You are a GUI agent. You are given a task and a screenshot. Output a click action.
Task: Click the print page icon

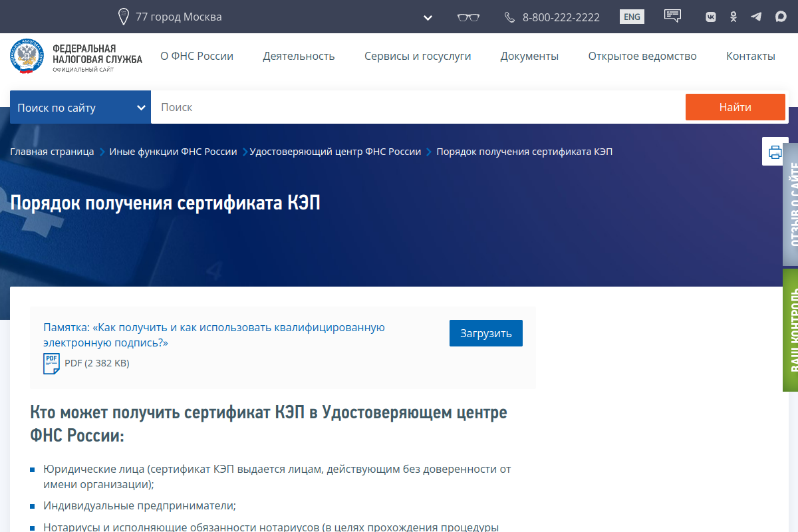[775, 152]
